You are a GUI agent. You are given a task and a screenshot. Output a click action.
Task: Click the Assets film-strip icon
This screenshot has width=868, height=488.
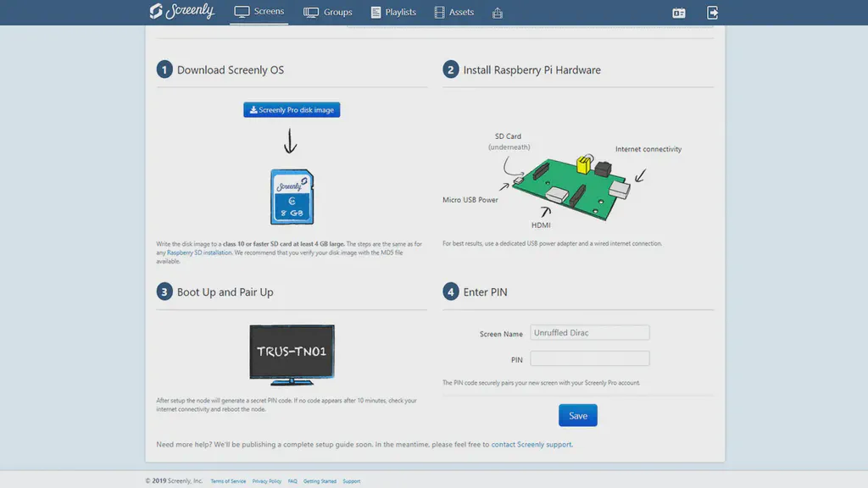click(439, 12)
